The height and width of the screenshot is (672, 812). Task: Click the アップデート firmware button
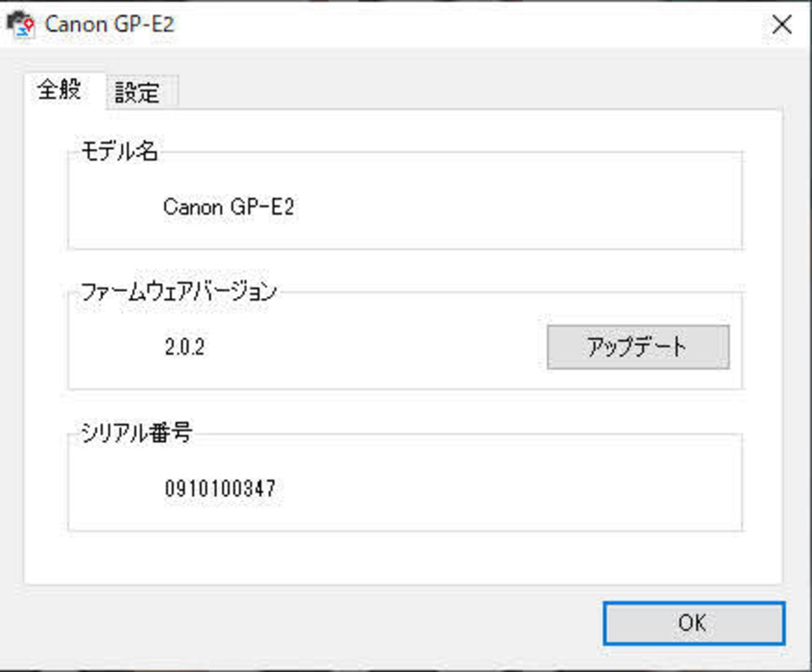[x=638, y=347]
